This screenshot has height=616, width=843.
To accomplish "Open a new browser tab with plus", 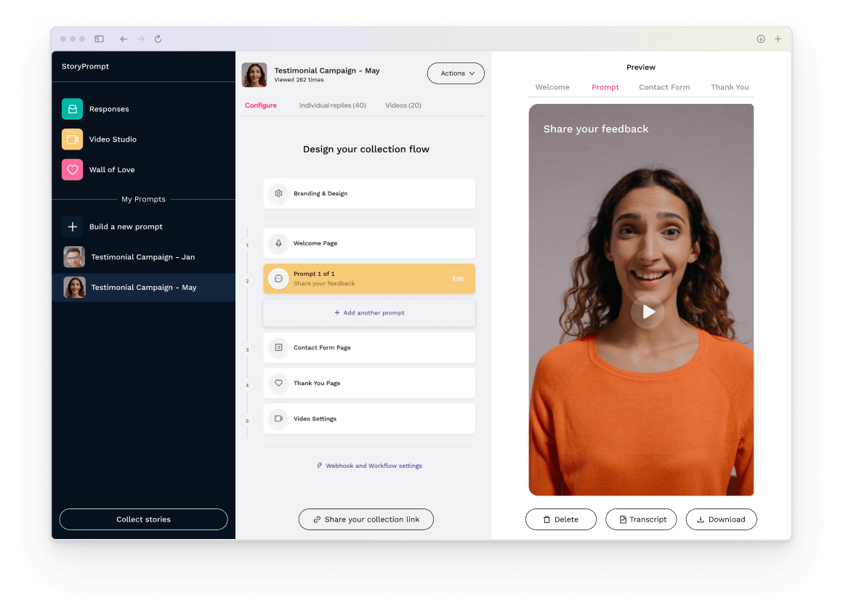I will 778,38.
